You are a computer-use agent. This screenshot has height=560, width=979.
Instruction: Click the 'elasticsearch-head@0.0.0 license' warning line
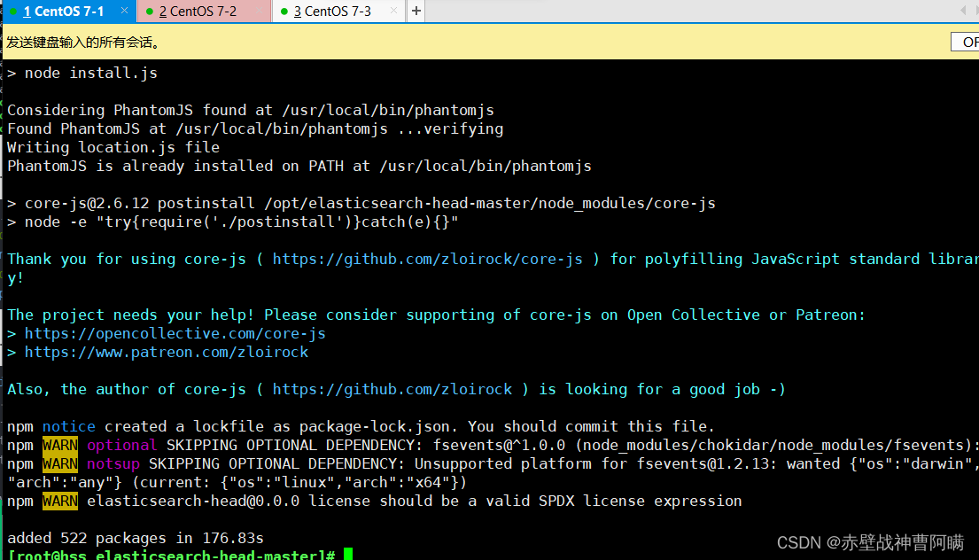point(374,502)
